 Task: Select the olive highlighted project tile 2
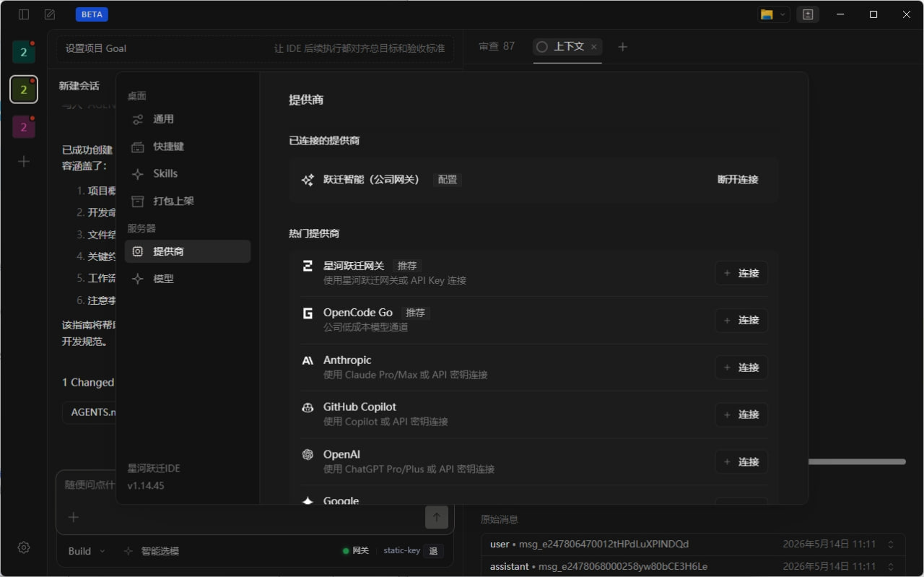[24, 90]
